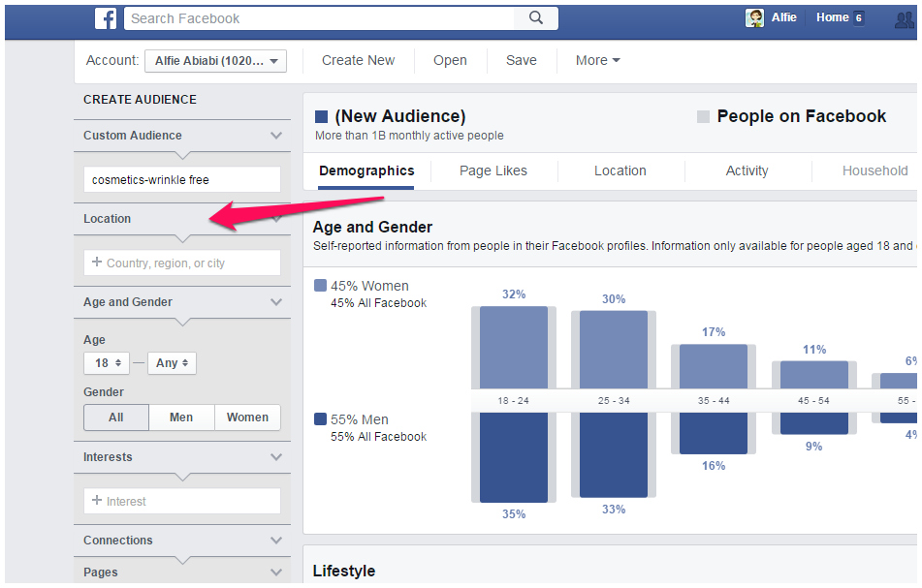Image resolution: width=922 pixels, height=588 pixels.
Task: Click the Country, region, or city field
Action: (182, 263)
